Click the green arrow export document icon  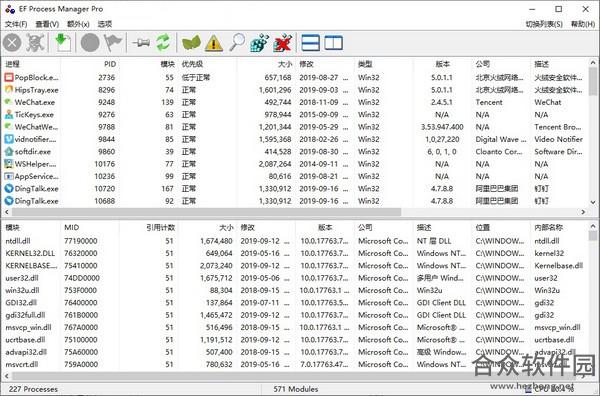(x=63, y=42)
